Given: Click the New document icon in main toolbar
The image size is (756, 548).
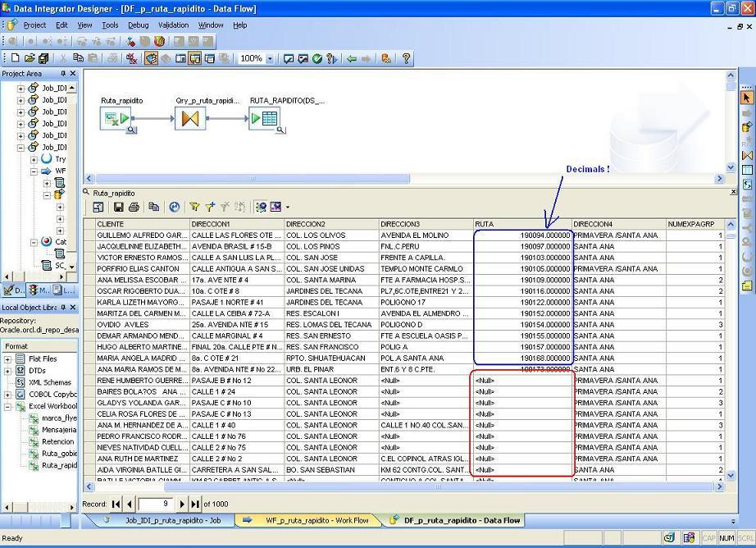Looking at the screenshot, I should pos(16,58).
